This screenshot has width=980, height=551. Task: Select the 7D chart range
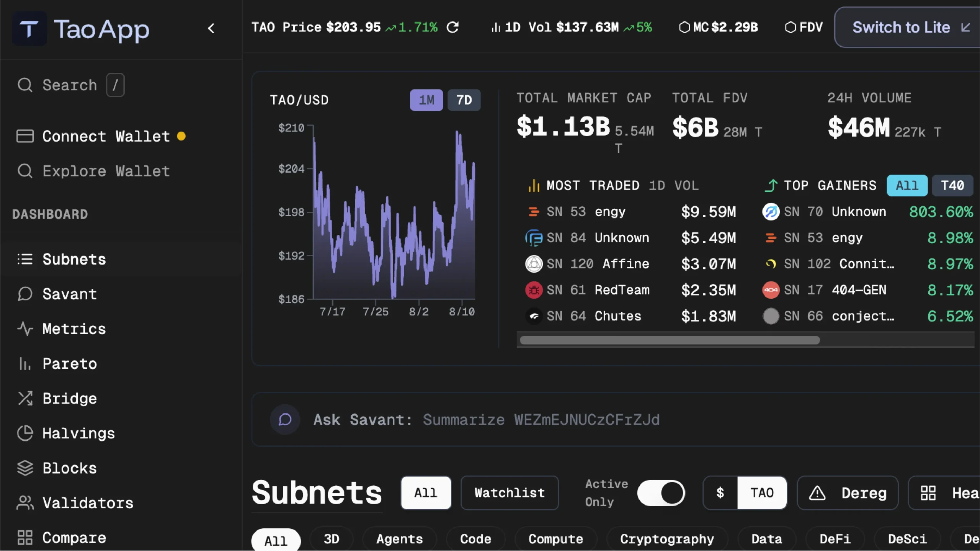464,100
